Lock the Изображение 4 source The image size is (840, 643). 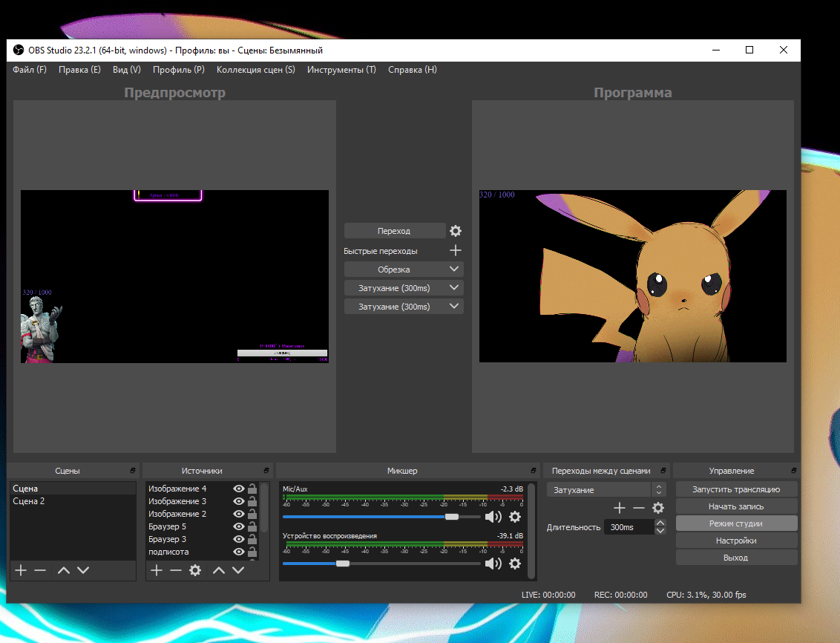252,488
